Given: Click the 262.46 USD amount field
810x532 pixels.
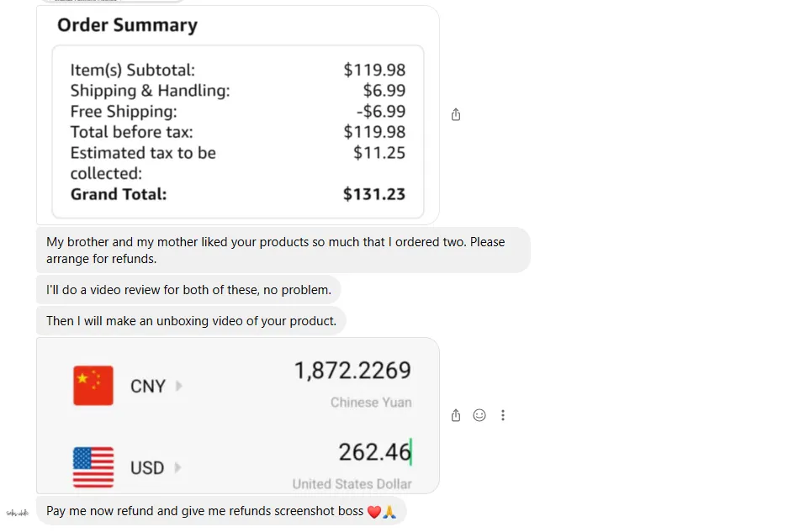Looking at the screenshot, I should [374, 452].
